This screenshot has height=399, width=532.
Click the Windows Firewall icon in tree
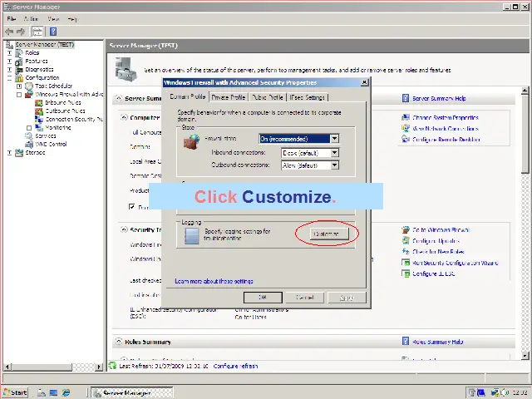[x=29, y=94]
